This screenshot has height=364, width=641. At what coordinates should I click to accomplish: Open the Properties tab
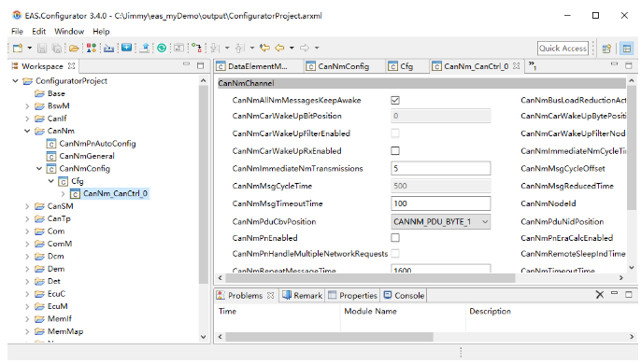coord(353,295)
